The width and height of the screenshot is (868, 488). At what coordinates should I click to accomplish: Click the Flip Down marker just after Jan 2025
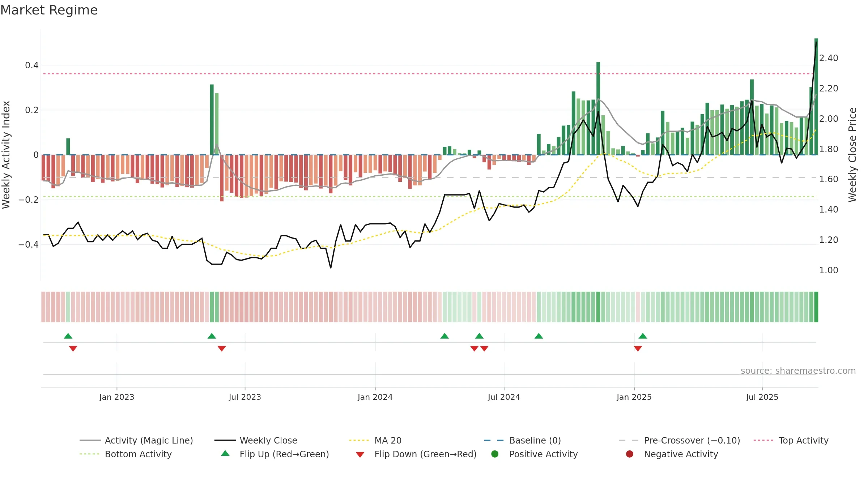click(x=638, y=348)
